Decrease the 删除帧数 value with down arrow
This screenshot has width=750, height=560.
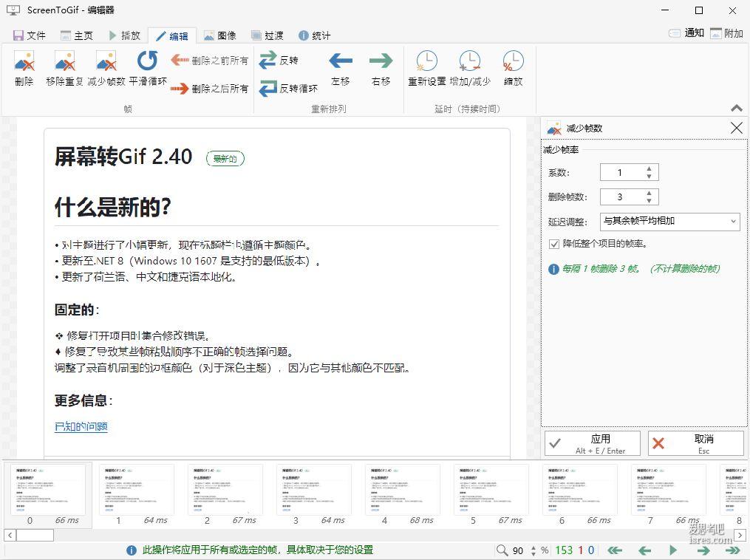click(x=649, y=200)
